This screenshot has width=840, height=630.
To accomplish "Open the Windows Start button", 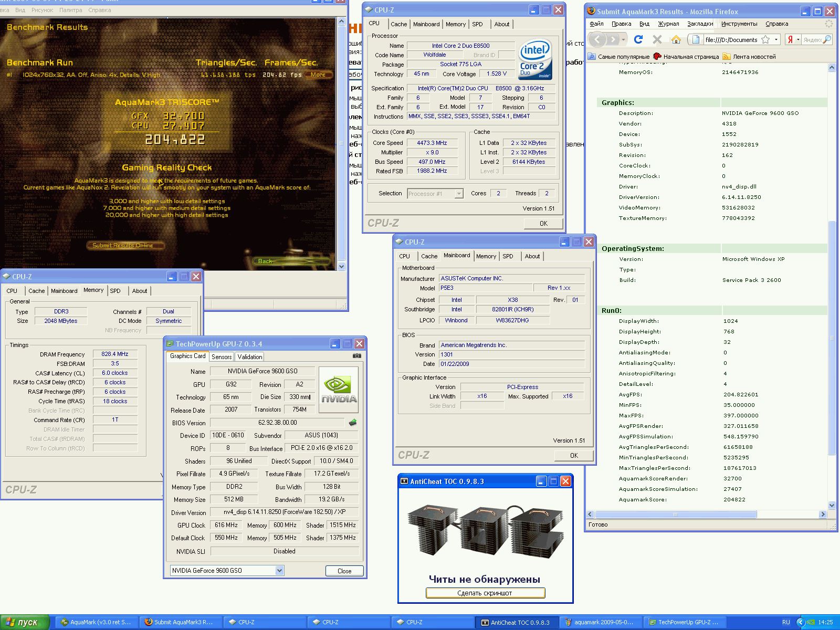I will [x=25, y=622].
